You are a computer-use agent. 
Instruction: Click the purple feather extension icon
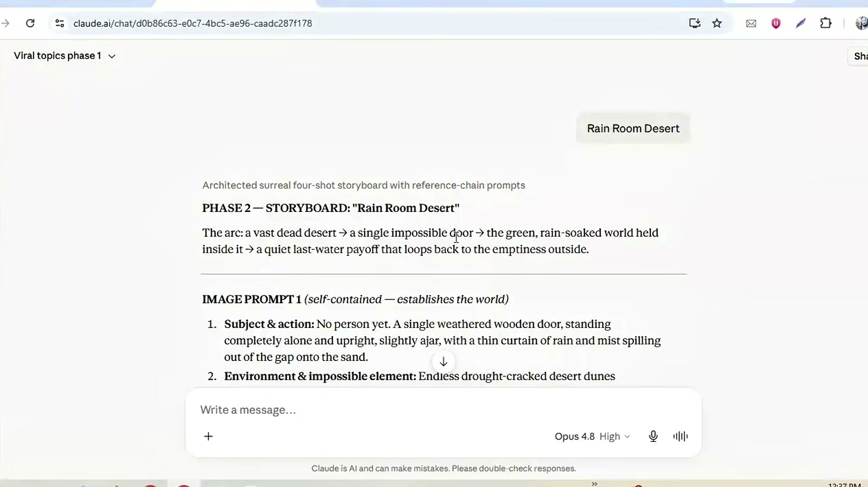point(801,23)
